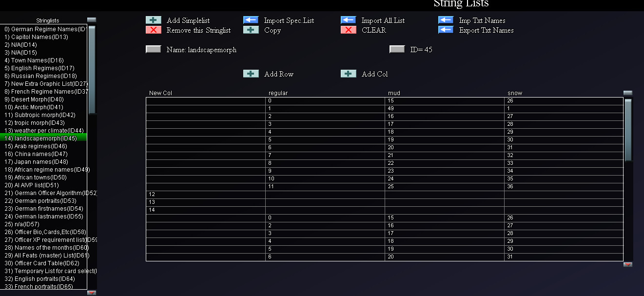This screenshot has width=644, height=296.
Task: Click the Imp Txt Names arrow icon
Action: pyautogui.click(x=446, y=20)
